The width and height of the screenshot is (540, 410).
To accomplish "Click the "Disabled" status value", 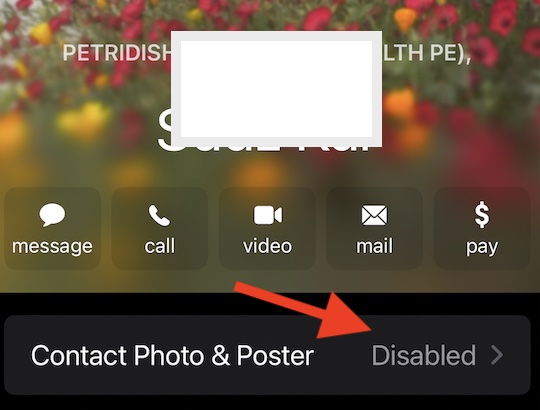I will point(424,355).
